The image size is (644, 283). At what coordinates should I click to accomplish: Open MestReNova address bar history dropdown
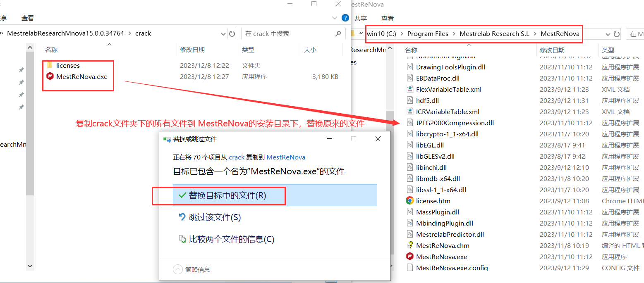coord(608,34)
